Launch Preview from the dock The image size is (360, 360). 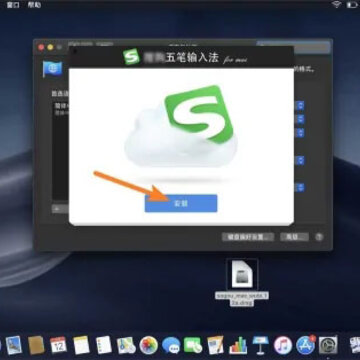pyautogui.click(x=14, y=345)
